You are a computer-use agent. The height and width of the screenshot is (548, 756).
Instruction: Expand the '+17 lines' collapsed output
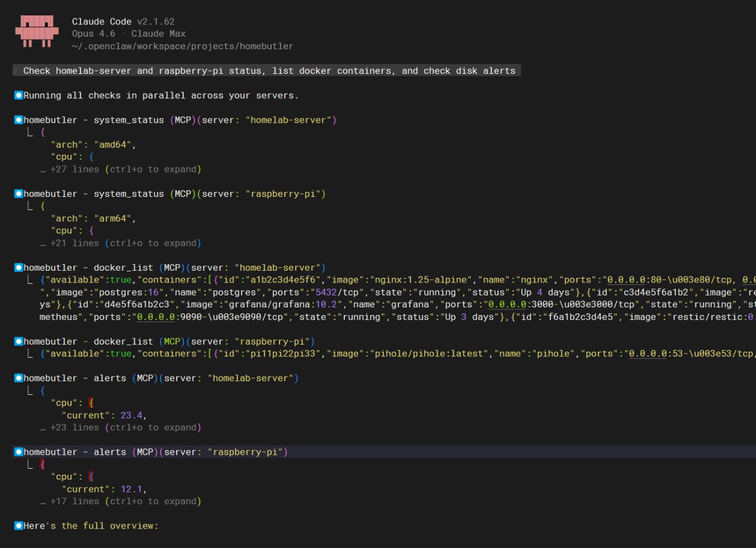(120, 501)
